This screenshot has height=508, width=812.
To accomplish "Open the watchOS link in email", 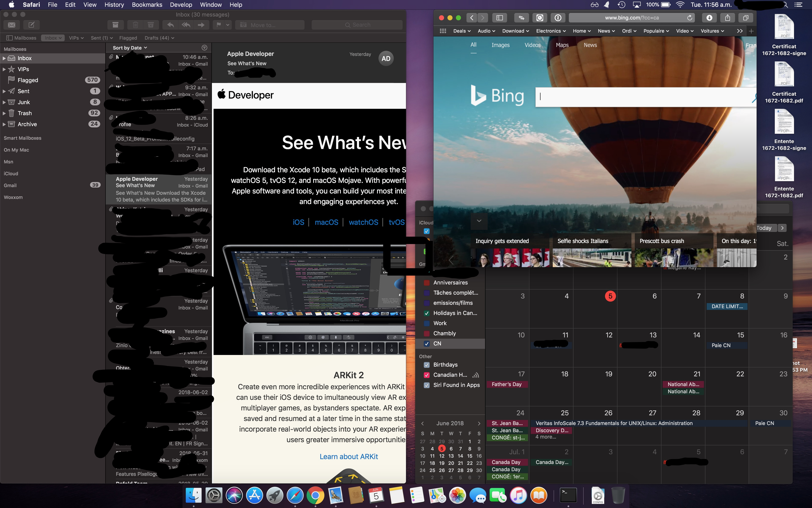I will point(363,222).
